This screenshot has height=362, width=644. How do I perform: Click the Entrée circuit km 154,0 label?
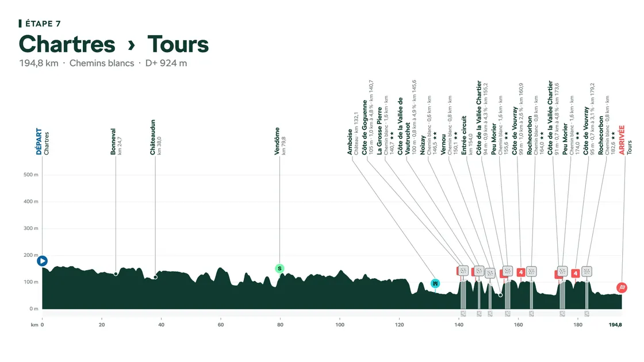point(467,135)
